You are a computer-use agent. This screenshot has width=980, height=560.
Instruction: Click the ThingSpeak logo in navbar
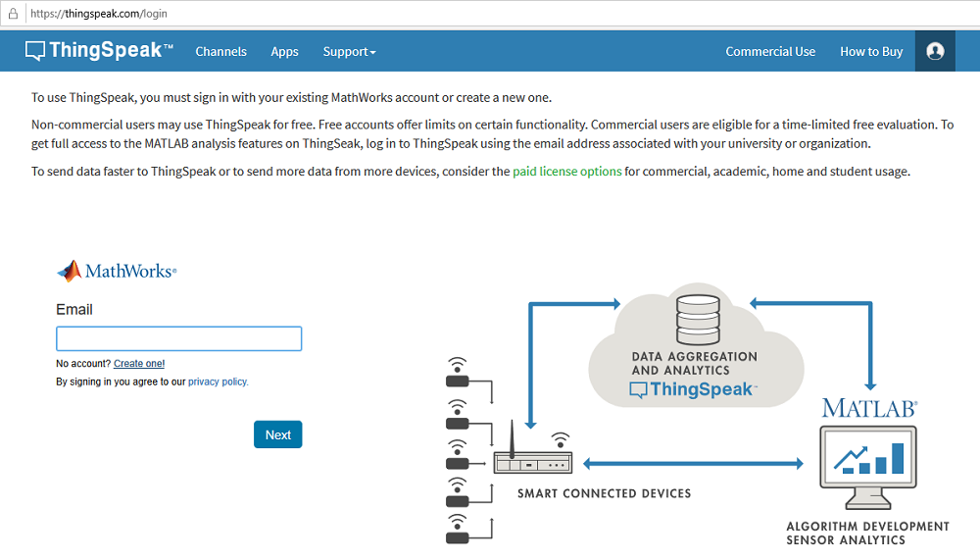click(99, 51)
